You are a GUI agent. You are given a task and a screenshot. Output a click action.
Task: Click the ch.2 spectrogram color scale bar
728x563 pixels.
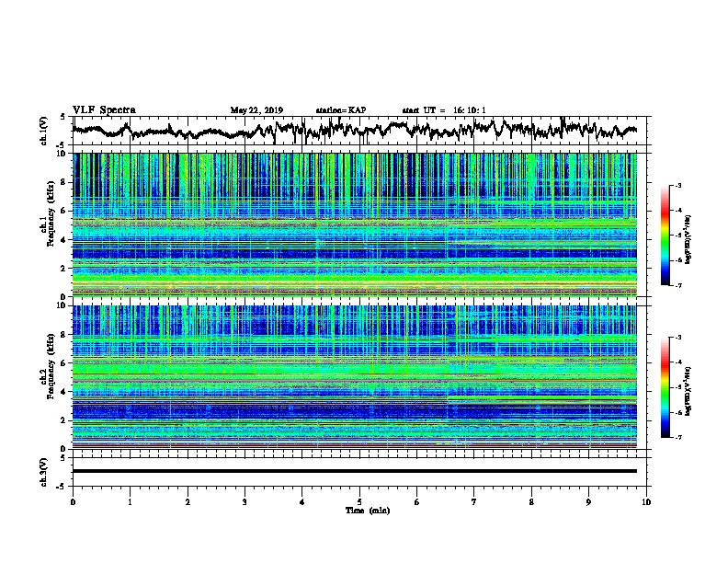coord(665,387)
